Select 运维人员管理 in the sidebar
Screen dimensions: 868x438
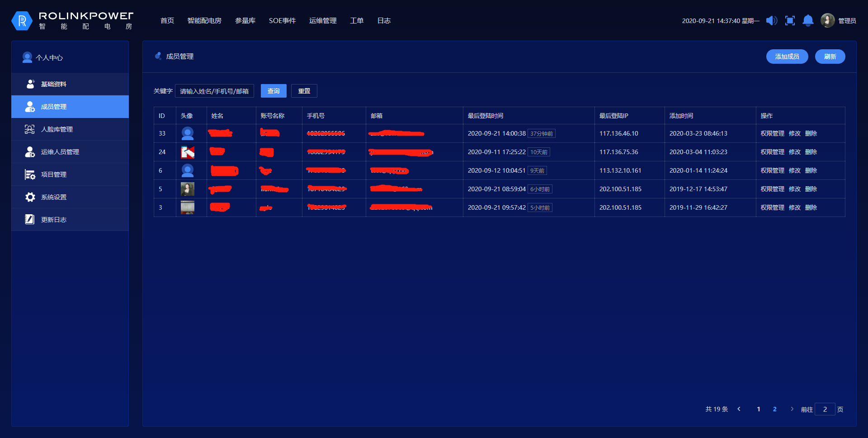coord(70,152)
